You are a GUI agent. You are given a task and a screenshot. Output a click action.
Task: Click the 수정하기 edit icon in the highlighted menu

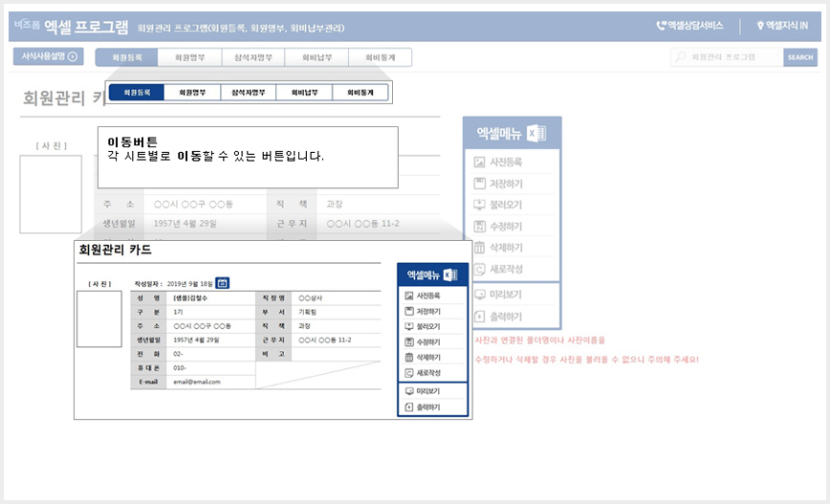[x=408, y=342]
